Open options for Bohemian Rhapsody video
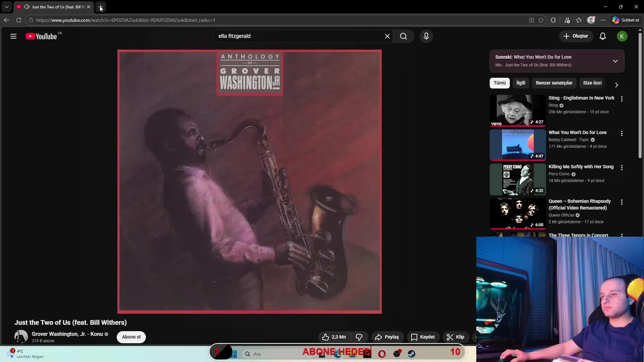This screenshot has width=644, height=362. click(x=622, y=203)
